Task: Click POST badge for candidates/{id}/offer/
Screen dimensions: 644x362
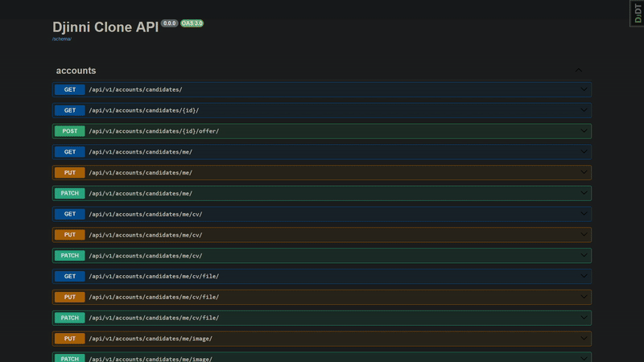Action: (70, 131)
